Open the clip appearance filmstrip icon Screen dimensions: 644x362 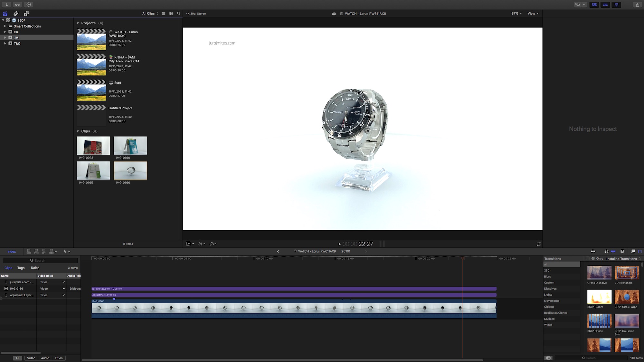(622, 251)
